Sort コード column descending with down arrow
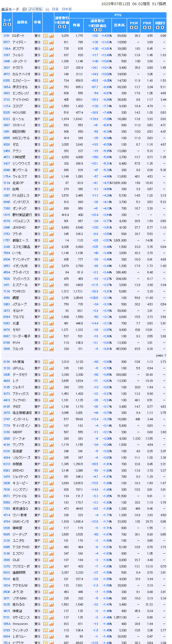172x644 pixels. pyautogui.click(x=9, y=24)
